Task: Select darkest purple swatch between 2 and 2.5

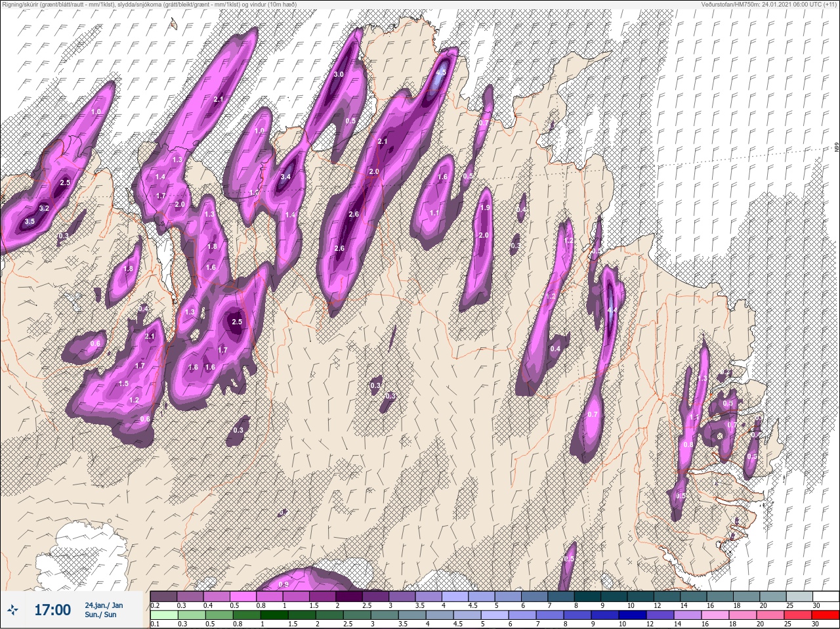Action: point(350,596)
